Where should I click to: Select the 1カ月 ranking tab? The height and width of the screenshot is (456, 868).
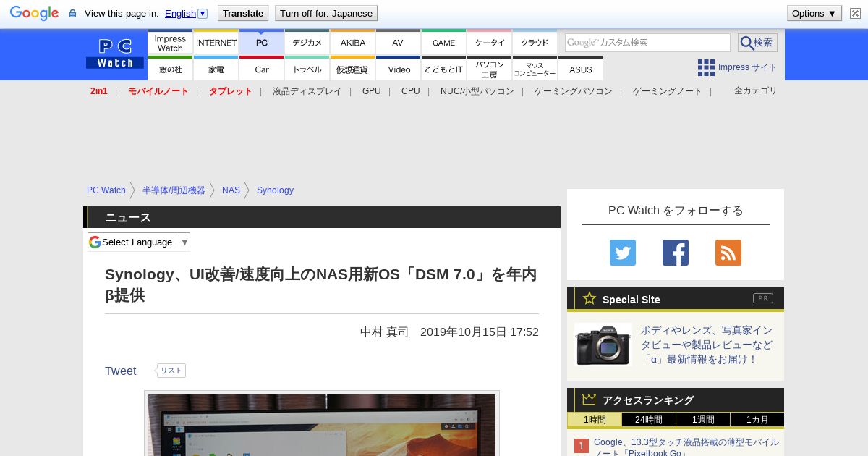click(x=757, y=420)
